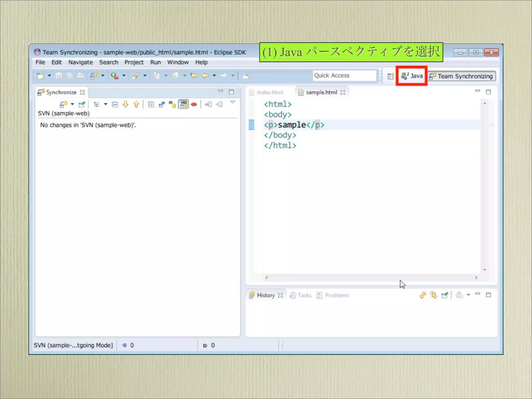The image size is (532, 399).
Task: Switch to the Java perspective
Action: tap(412, 76)
